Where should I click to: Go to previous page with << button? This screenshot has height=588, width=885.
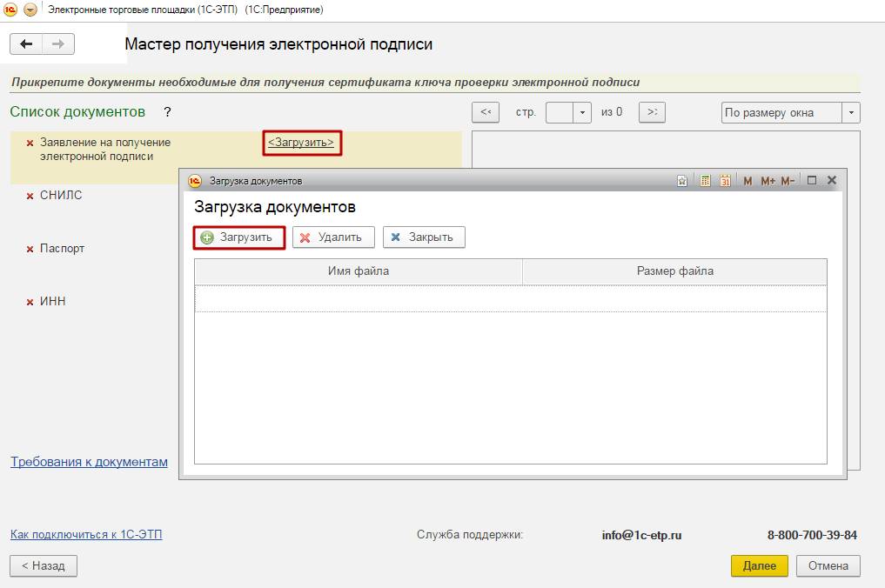click(x=486, y=112)
